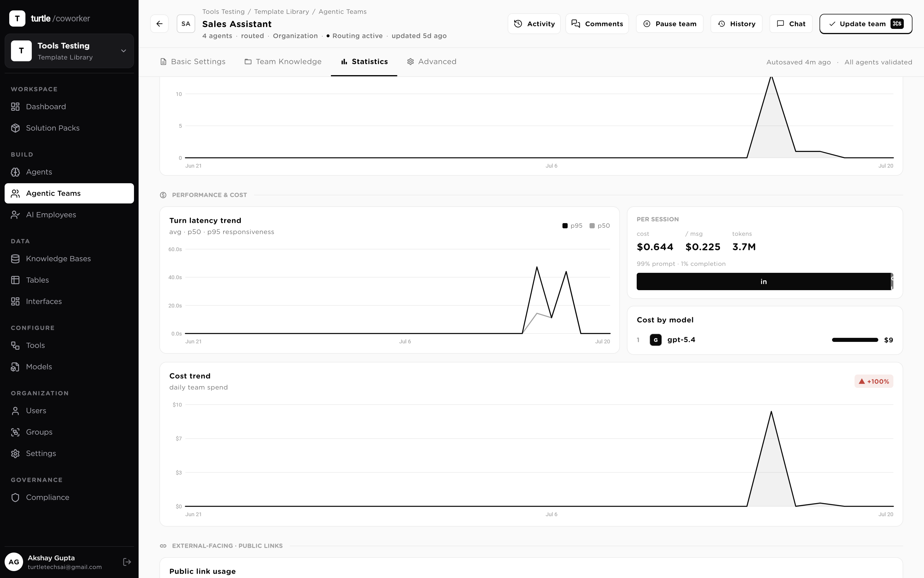Click the Update team button
This screenshot has height=578, width=924.
point(866,24)
